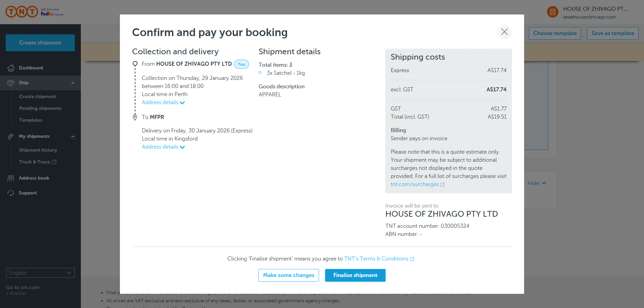
Task: Open Pending shipments in sidebar
Action: (x=40, y=109)
